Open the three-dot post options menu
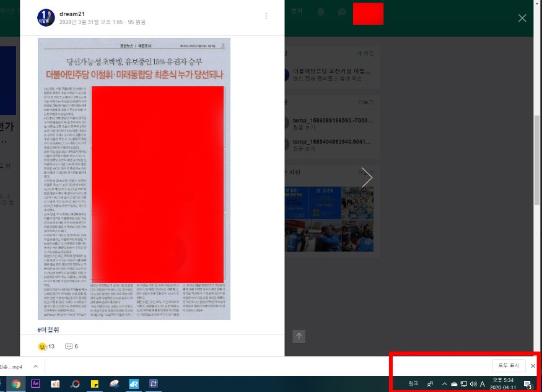The width and height of the screenshot is (542, 392). [x=266, y=16]
